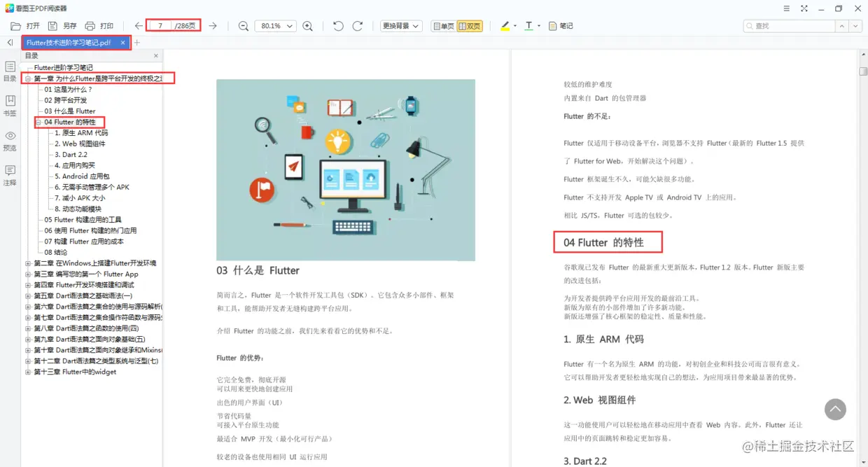
Task: Jump to Flutter进阶学习笔记 root outline entry
Action: pos(64,68)
